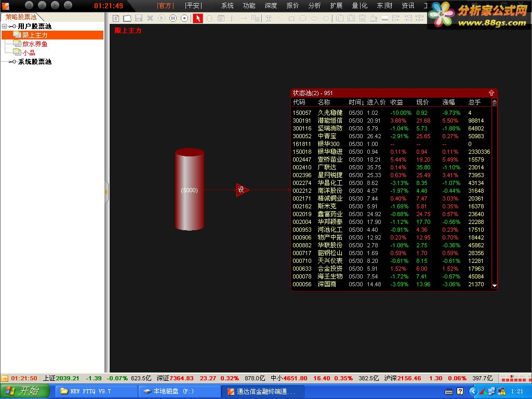Select the rectangle shape tool
This screenshot has height=399, width=532.
[291, 19]
